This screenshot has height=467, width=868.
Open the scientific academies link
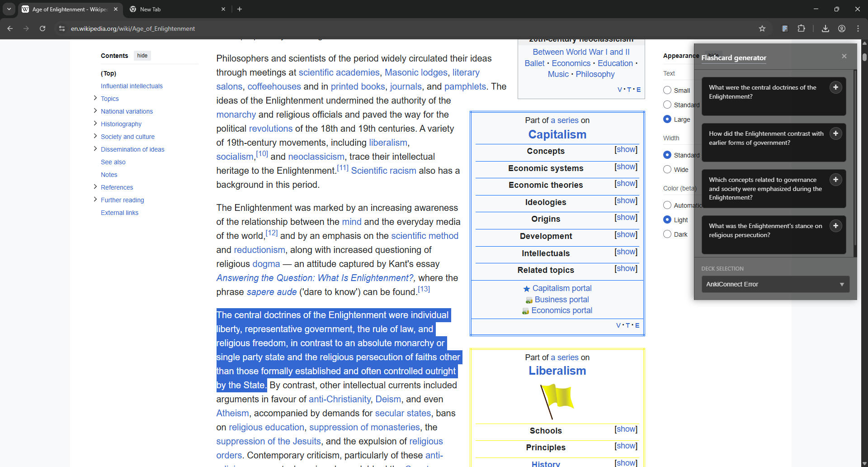(x=339, y=72)
